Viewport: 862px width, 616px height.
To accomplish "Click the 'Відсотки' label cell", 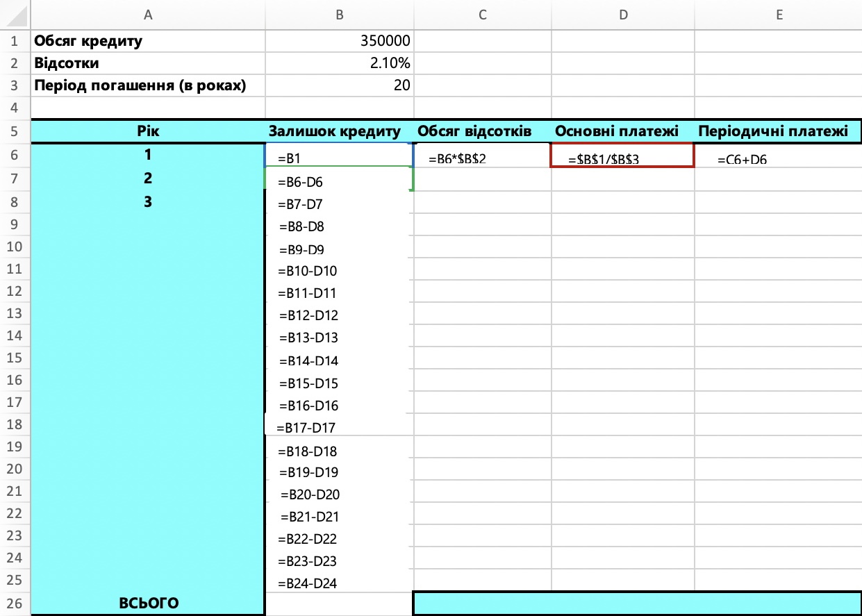I will point(148,64).
